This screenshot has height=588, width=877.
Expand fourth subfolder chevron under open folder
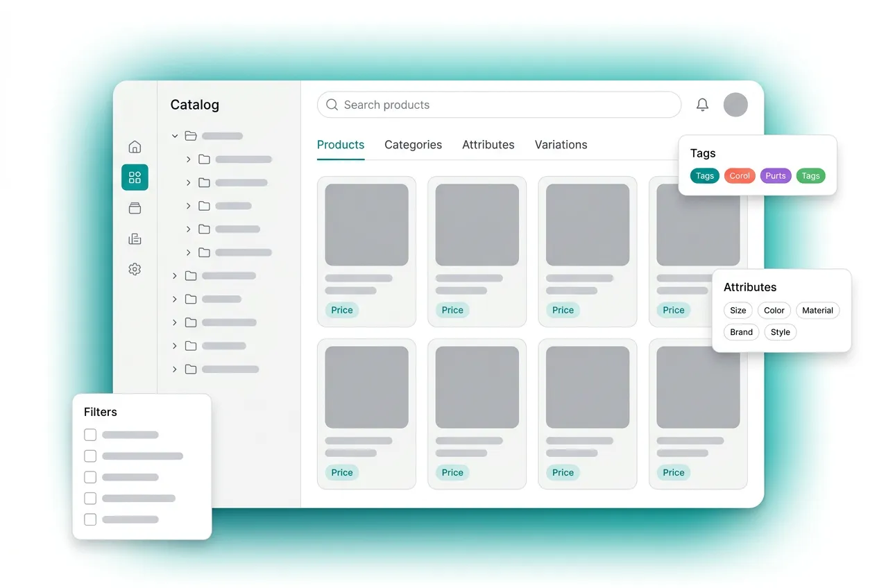(188, 229)
